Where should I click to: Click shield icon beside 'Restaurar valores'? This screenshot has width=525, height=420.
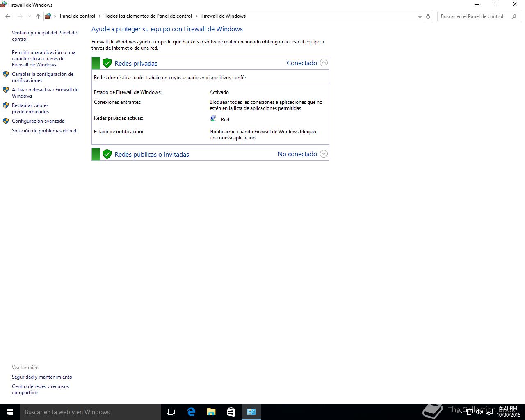tap(6, 105)
